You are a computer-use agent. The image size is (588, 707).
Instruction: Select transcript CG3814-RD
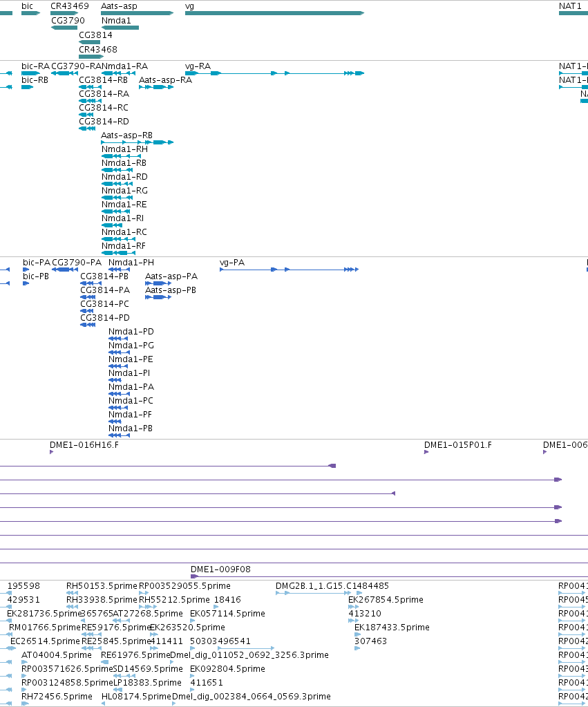104,122
